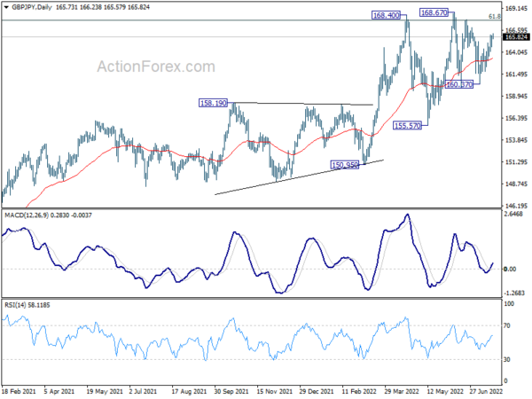Click the 15 Nov 2021 date label
The width and height of the screenshot is (532, 399).
(x=275, y=391)
